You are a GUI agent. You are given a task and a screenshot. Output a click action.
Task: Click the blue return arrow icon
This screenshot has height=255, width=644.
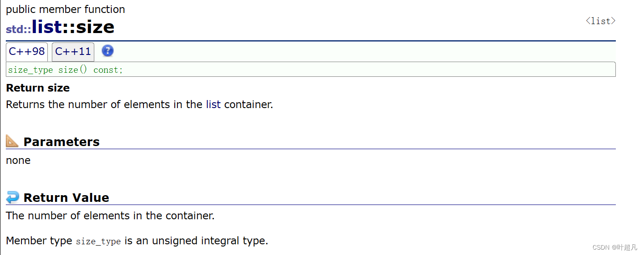pos(13,197)
